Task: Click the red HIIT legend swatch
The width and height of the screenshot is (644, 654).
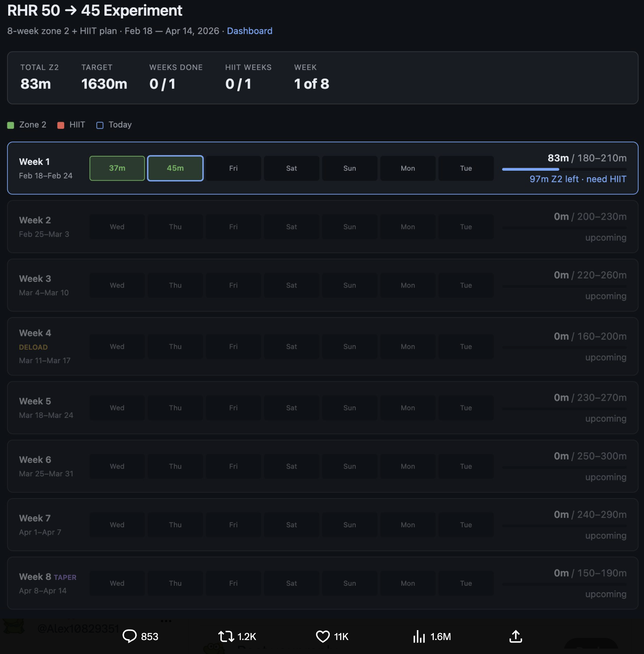Action: click(x=61, y=125)
